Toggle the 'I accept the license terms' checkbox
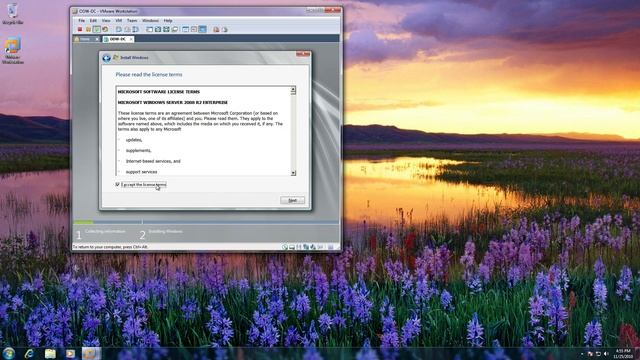This screenshot has width=640, height=360. tap(118, 184)
